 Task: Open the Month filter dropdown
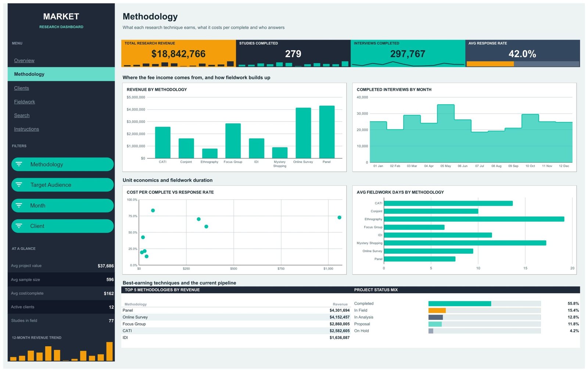coord(62,205)
